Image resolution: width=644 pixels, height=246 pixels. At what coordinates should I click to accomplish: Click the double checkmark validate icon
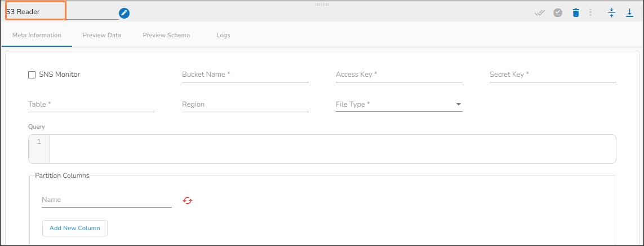pyautogui.click(x=540, y=13)
